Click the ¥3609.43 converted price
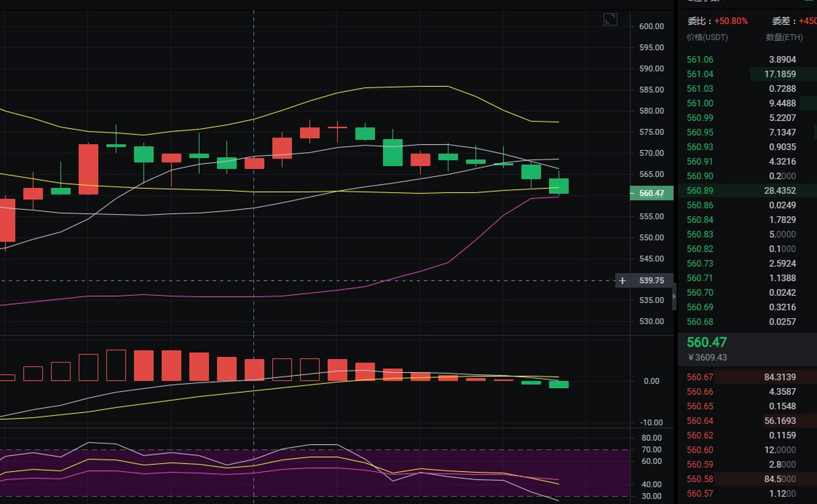 point(708,358)
